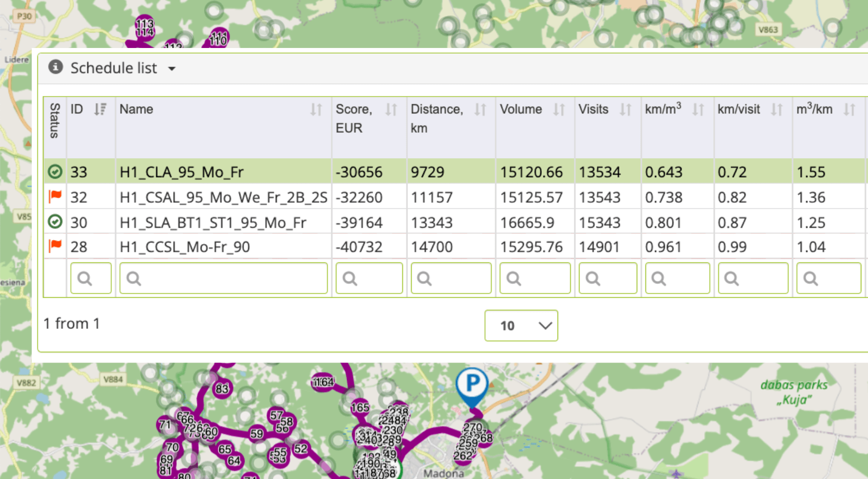Select schedule H1_CSAL_95_Mo_We_Fr_2B_2S
The height and width of the screenshot is (479, 868).
point(224,197)
